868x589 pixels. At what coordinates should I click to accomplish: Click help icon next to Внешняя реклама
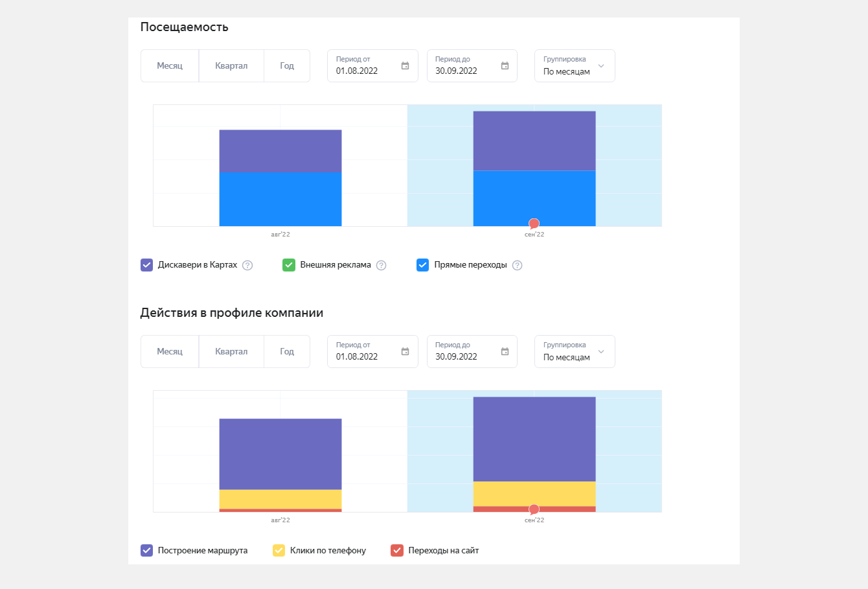[382, 265]
